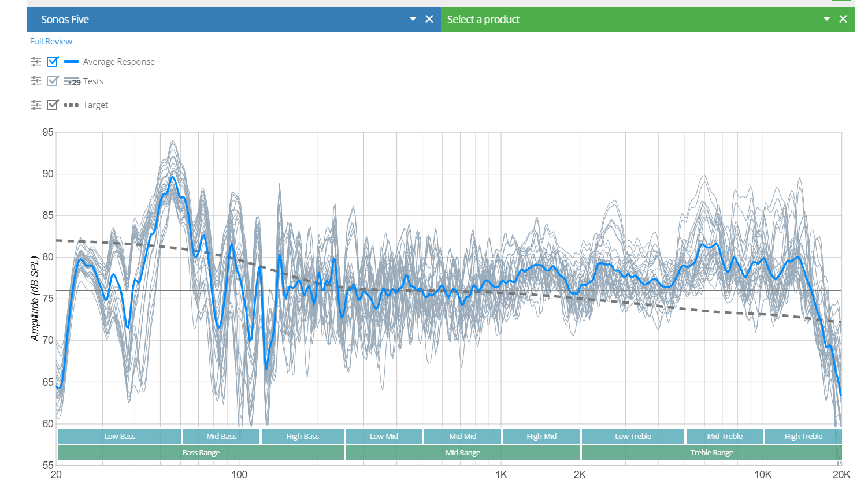The image size is (868, 484).
Task: Click the 100 Hz frequency axis label
Action: (239, 475)
